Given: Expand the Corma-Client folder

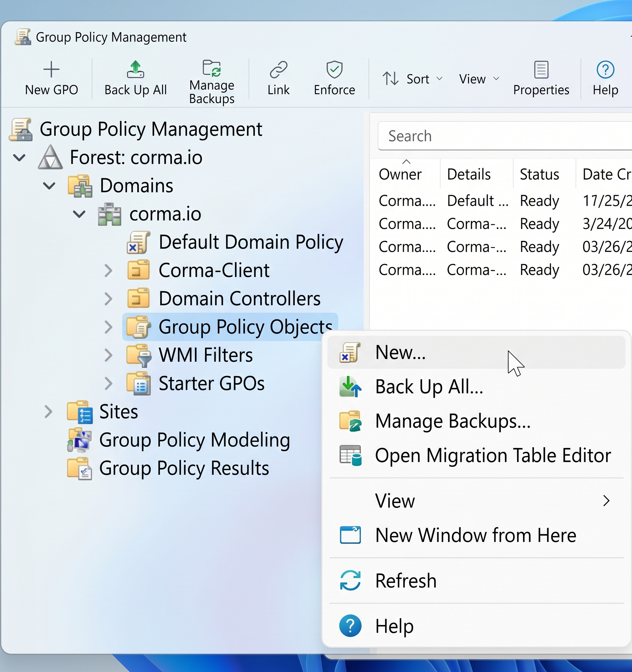Looking at the screenshot, I should click(108, 270).
